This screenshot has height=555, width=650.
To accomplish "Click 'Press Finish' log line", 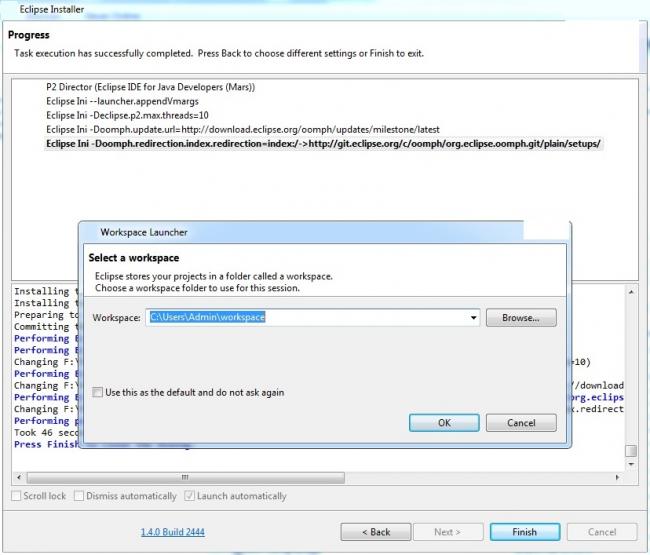I will pos(46,444).
